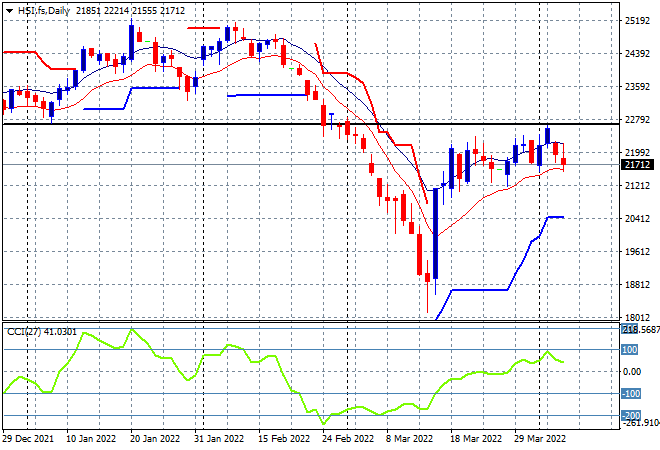
Task: Click the 18 Mar 2022 date label
Action: click(x=476, y=439)
